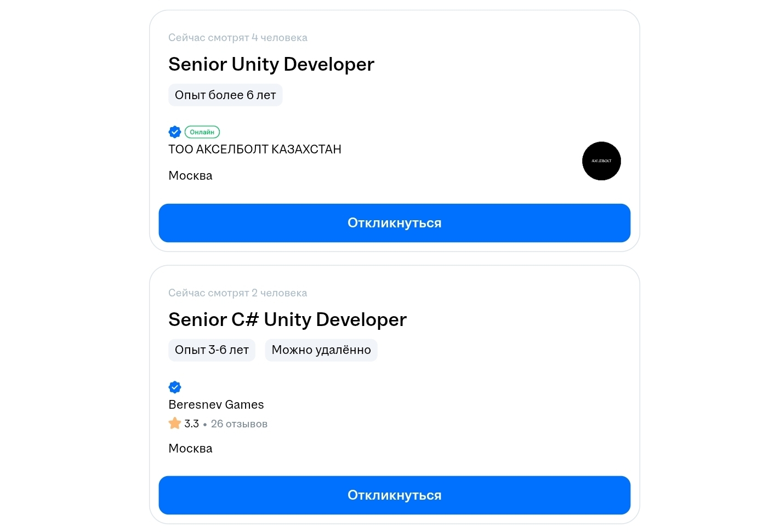Open ТОО АКСЕЛБОЛТ КАЗАХСТАН company page

pyautogui.click(x=255, y=150)
